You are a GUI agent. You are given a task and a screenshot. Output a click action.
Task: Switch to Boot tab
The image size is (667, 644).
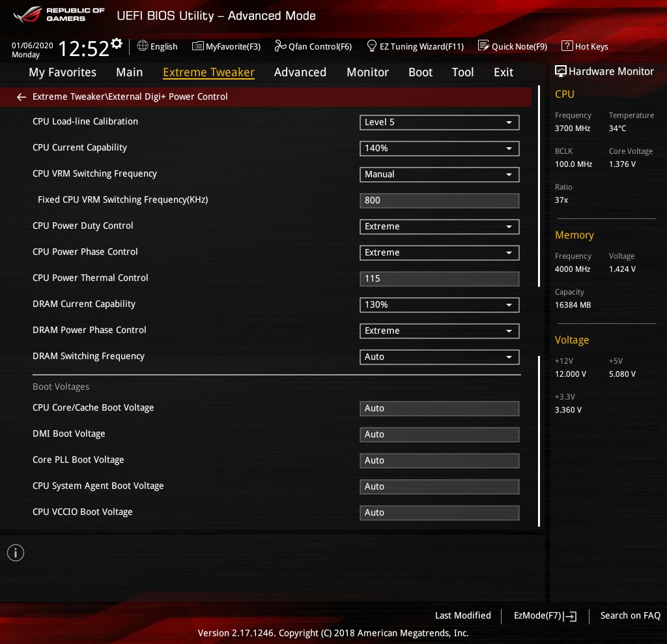point(420,72)
